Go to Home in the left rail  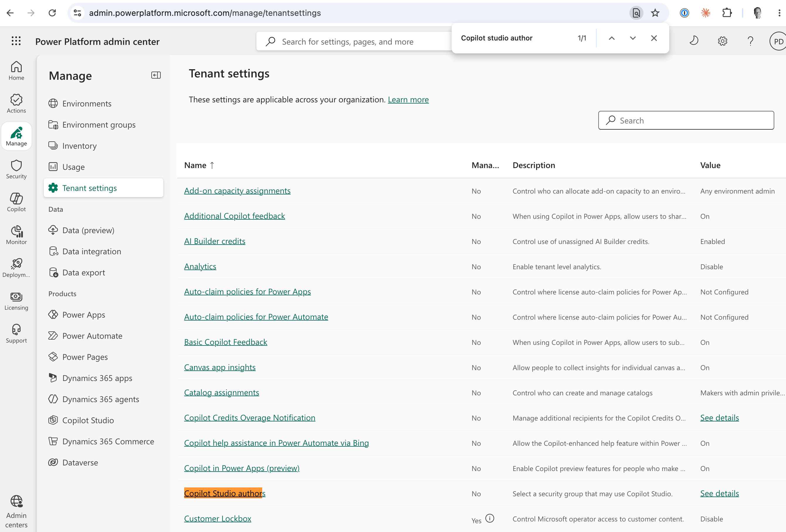click(16, 71)
